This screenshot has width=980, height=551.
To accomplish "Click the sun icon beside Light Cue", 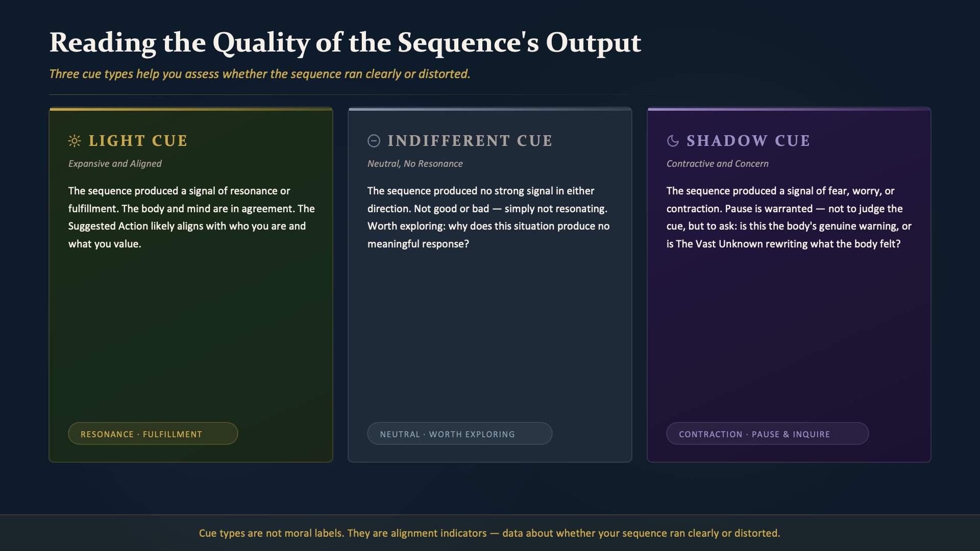I will tap(75, 141).
